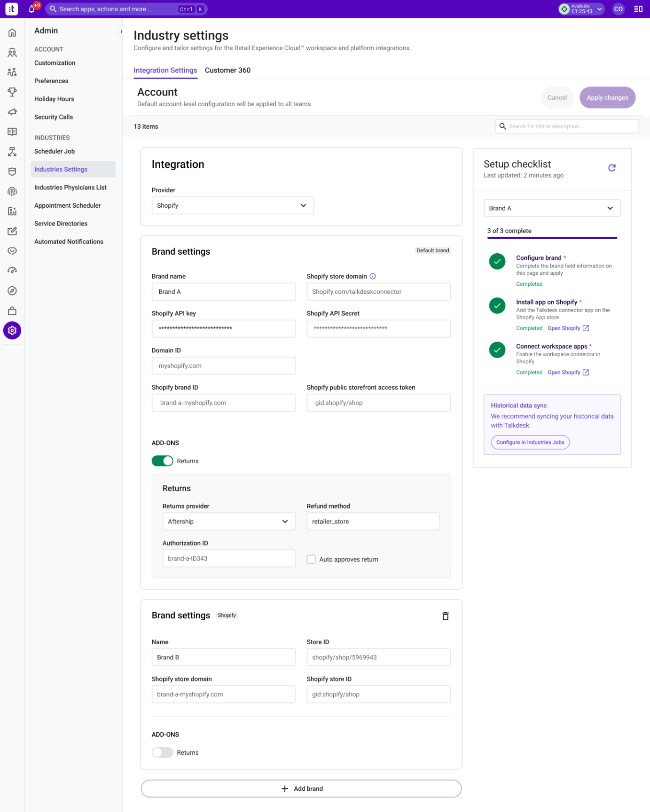Screen dimensions: 650x812
Task: Open Industries Physicians List in the Admin menu
Action: pyautogui.click(x=70, y=187)
